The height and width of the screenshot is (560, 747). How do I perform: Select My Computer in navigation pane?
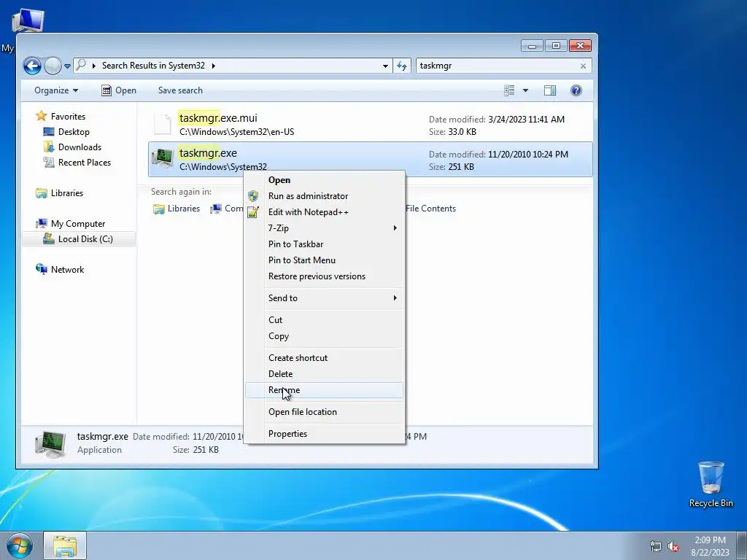coord(77,224)
